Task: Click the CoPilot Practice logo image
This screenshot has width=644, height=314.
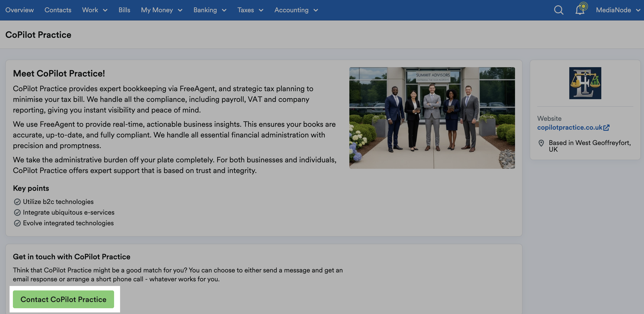Action: (x=585, y=83)
